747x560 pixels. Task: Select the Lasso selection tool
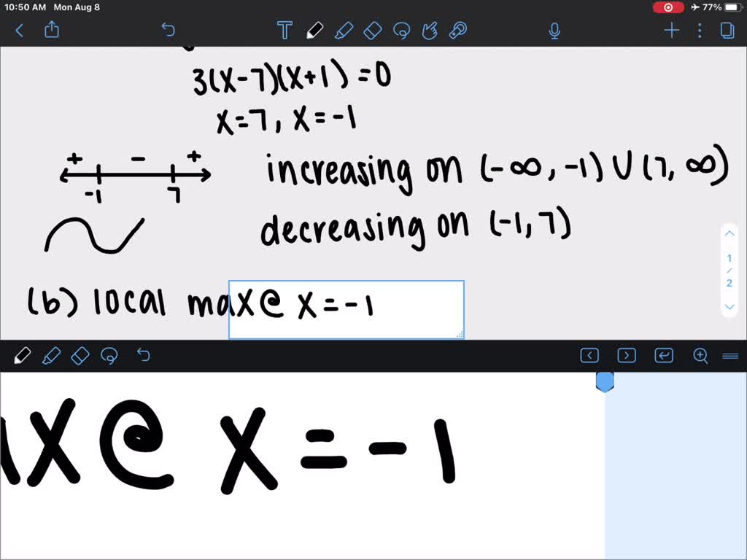pos(403,31)
